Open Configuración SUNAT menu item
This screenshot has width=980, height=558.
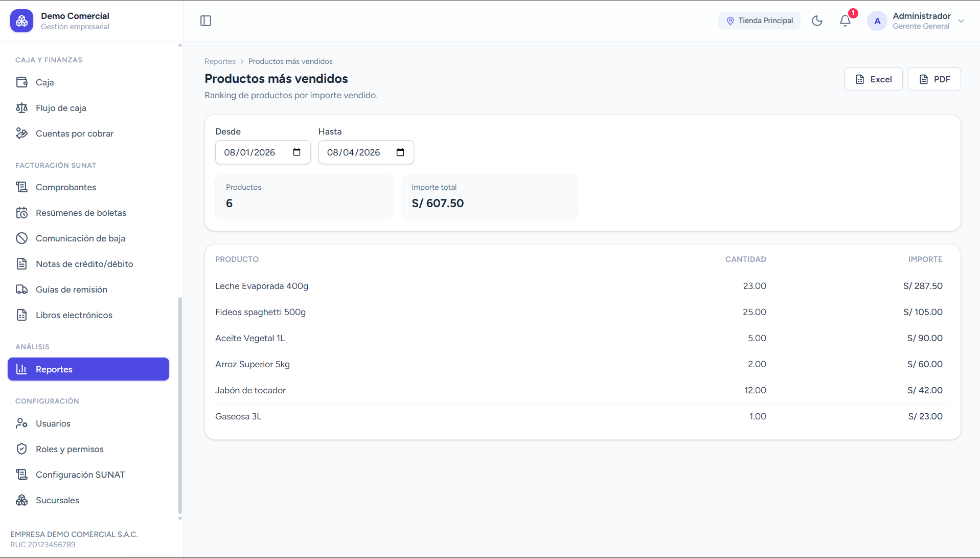point(88,475)
